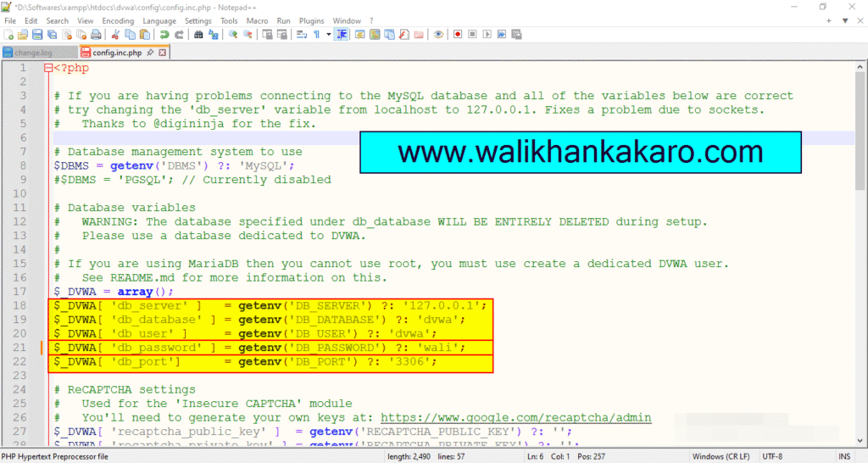Open the user defined language icon
Screen dimensions: 868x463
click(x=359, y=34)
